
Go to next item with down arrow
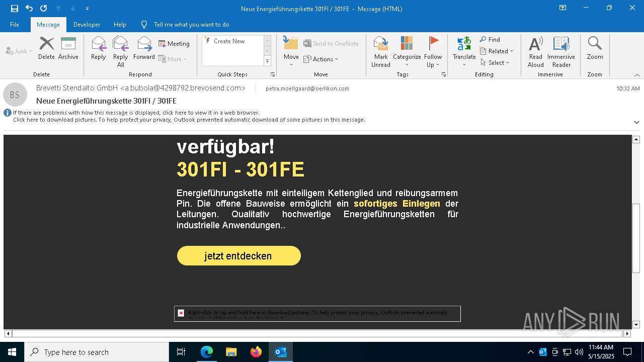73,9
